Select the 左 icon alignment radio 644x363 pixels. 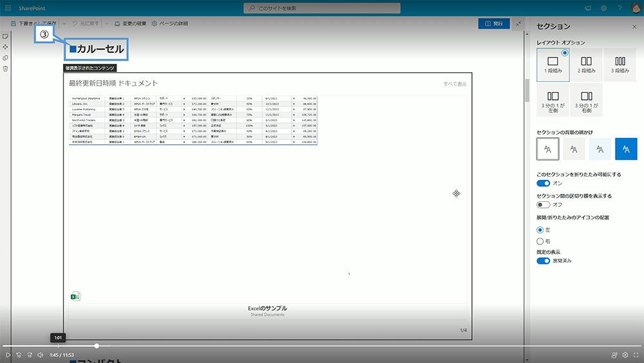pos(540,230)
